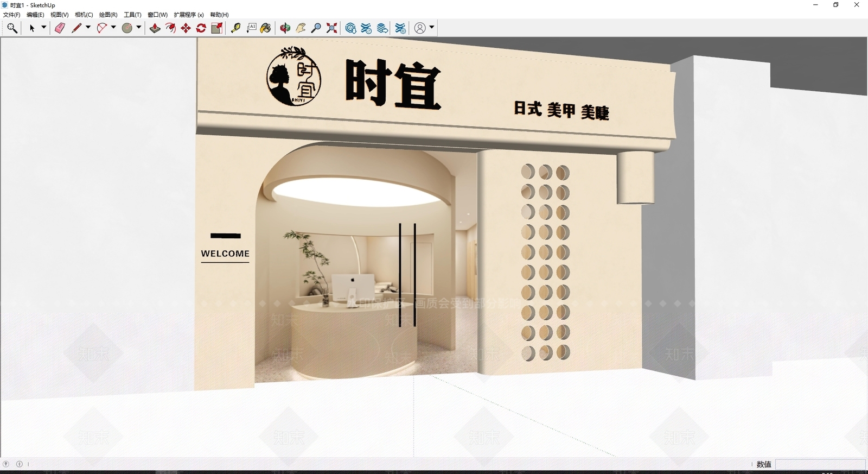Select the arrow Select tool

[x=32, y=28]
